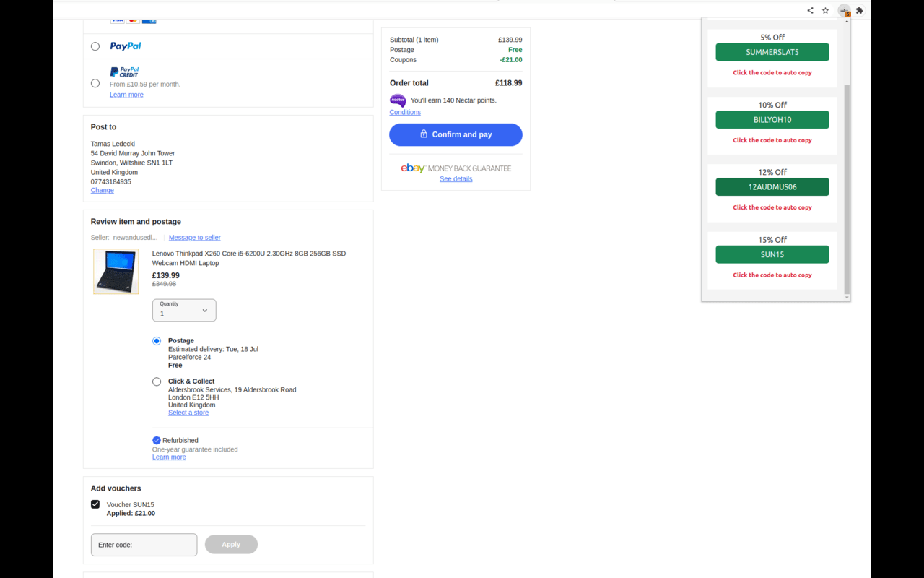
Task: Click the 15% Off label
Action: [x=772, y=240]
